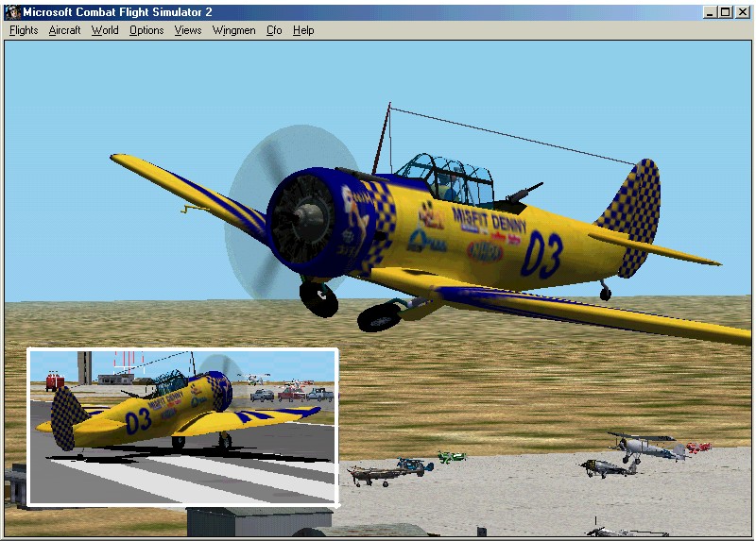Maximize the Combat Flight Simulator window
Viewport: 756px width, 541px height.
coord(726,12)
